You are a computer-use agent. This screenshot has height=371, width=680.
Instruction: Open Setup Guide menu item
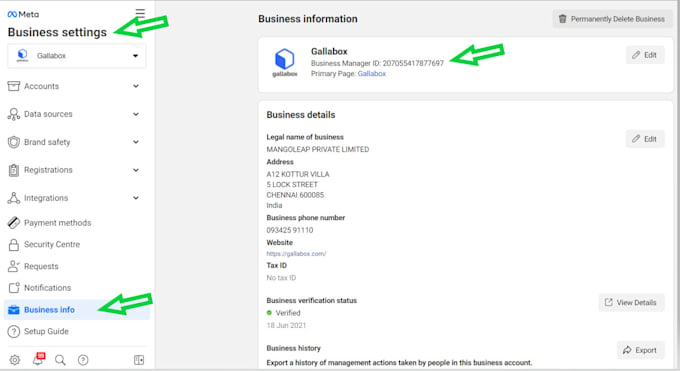tap(77, 332)
